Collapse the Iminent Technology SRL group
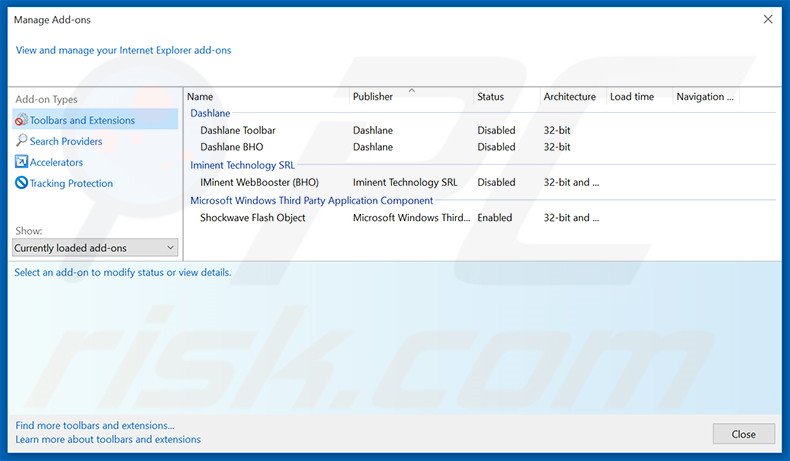 tap(242, 165)
